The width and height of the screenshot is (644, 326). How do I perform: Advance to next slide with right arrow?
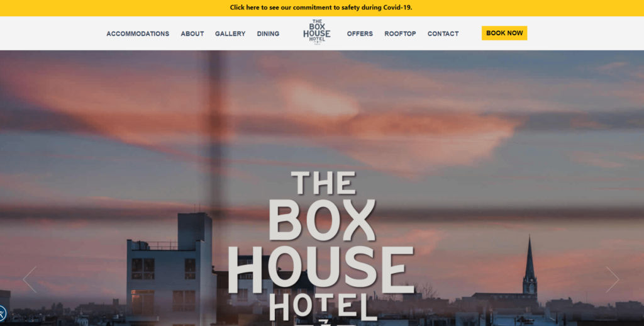pos(613,279)
